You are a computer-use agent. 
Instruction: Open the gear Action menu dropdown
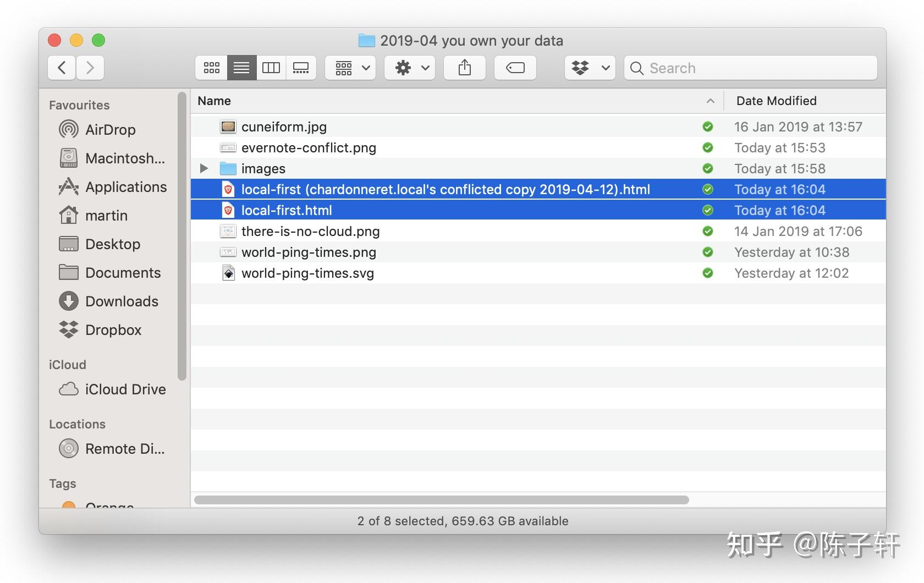(410, 68)
